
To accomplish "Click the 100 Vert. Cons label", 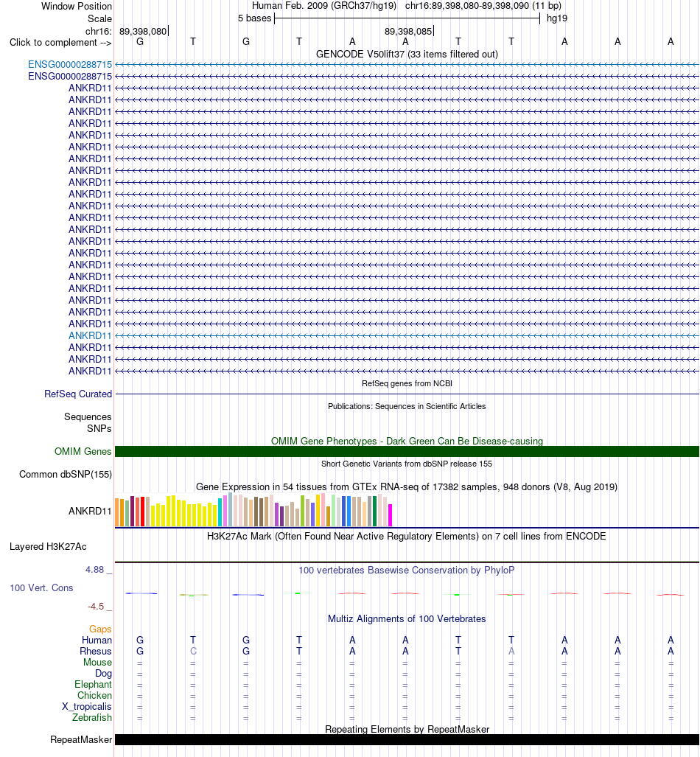I will (x=41, y=588).
